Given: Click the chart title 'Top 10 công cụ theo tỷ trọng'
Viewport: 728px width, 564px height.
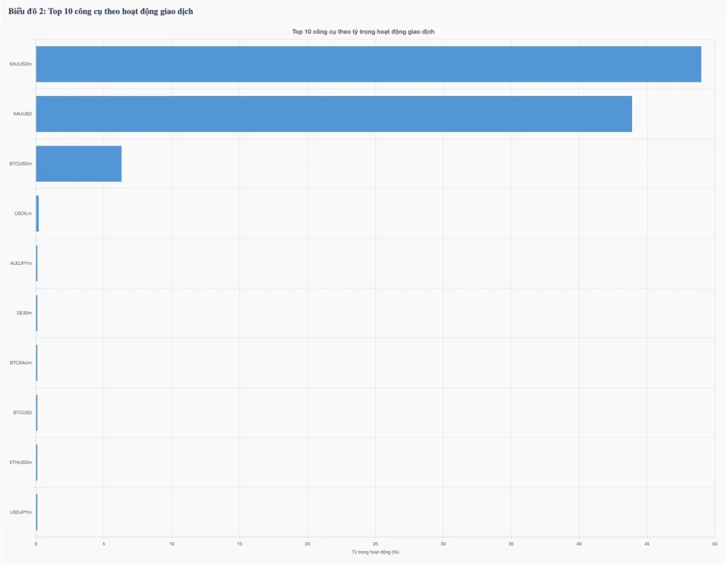Looking at the screenshot, I should pyautogui.click(x=363, y=32).
